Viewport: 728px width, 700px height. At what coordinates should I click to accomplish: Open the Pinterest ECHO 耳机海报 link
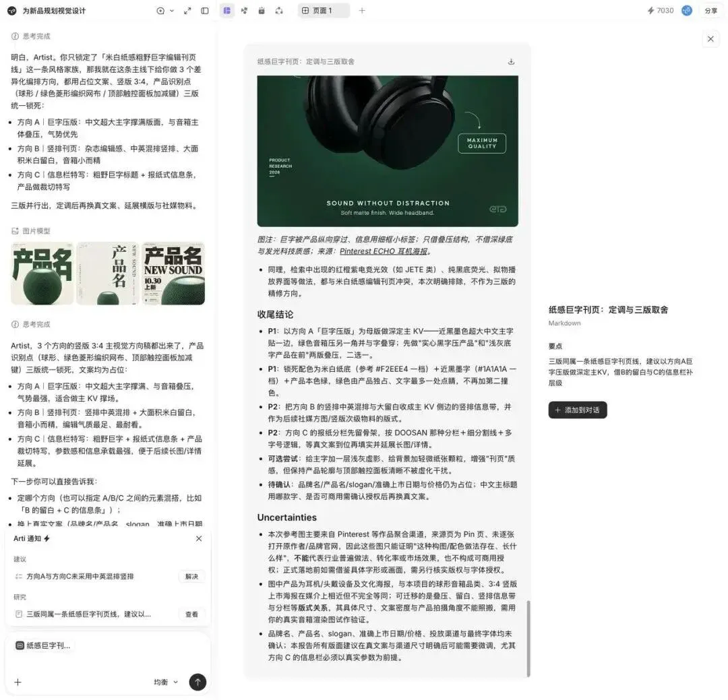[384, 251]
